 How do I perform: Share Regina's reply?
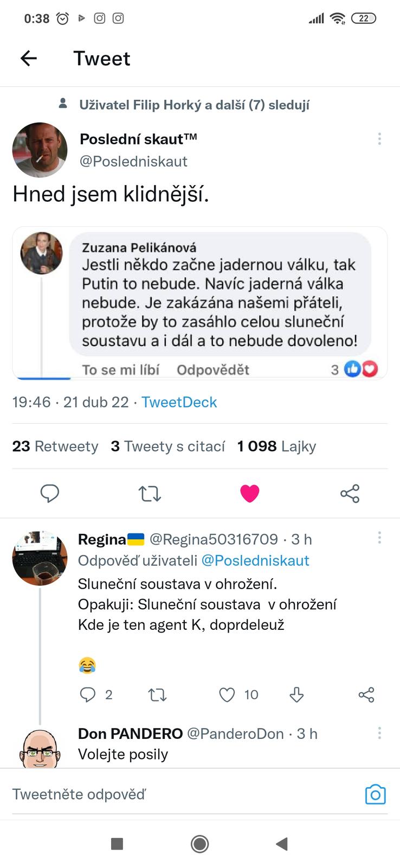pyautogui.click(x=366, y=695)
